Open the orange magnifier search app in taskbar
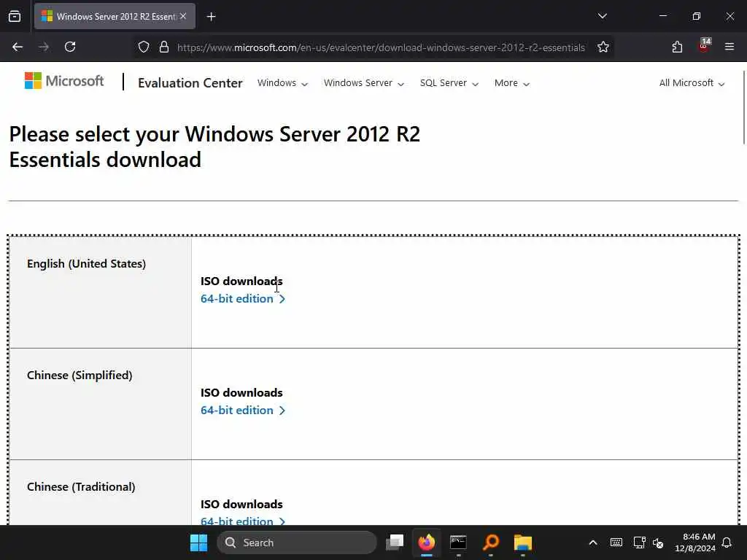 tap(491, 542)
